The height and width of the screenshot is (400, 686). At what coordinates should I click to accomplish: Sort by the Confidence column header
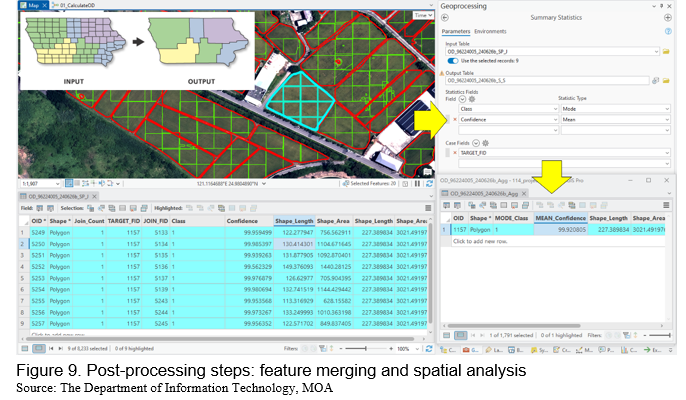[242, 221]
